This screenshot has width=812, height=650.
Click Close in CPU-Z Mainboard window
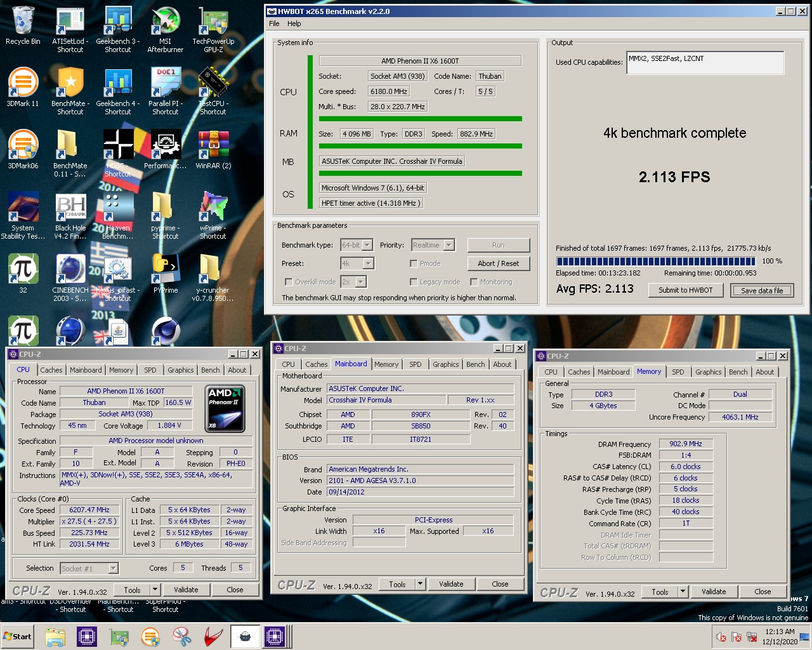click(500, 584)
